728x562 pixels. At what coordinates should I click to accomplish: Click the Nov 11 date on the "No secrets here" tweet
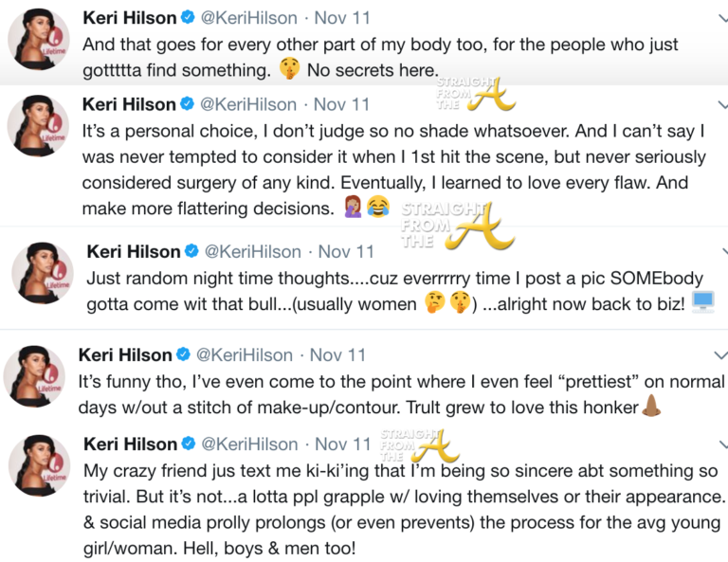[341, 19]
